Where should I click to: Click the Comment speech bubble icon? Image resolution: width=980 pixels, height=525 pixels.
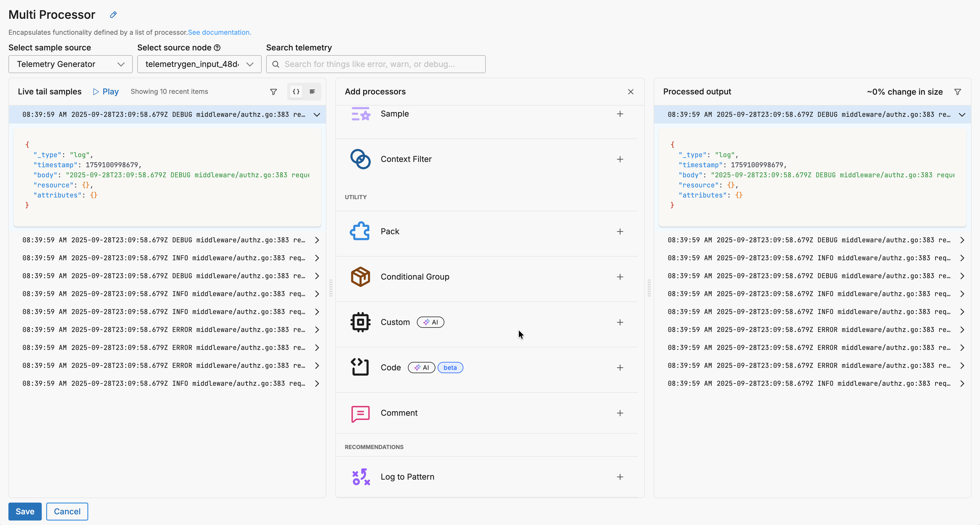(360, 413)
